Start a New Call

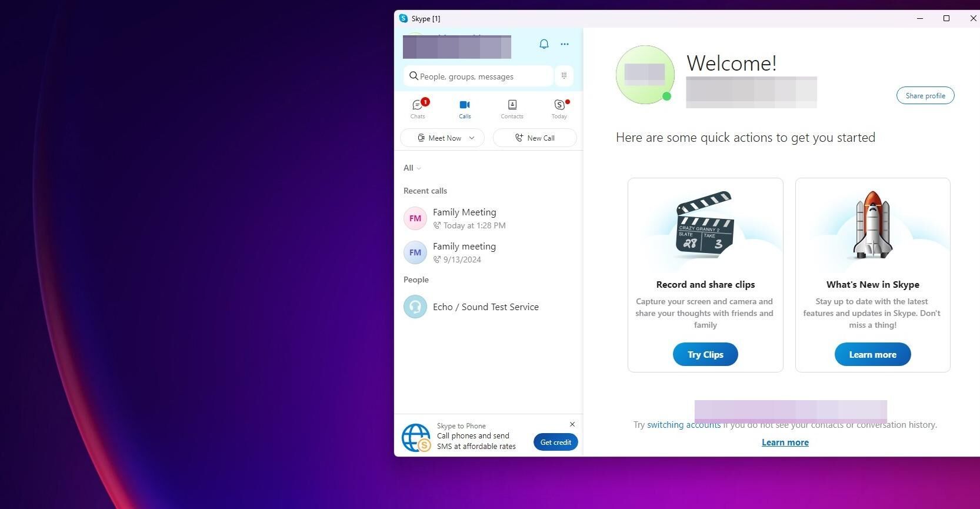tap(535, 138)
